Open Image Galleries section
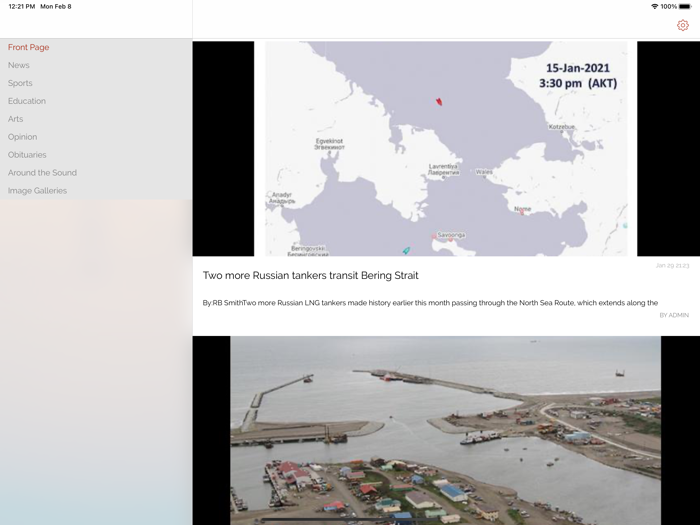The height and width of the screenshot is (525, 700). click(38, 190)
